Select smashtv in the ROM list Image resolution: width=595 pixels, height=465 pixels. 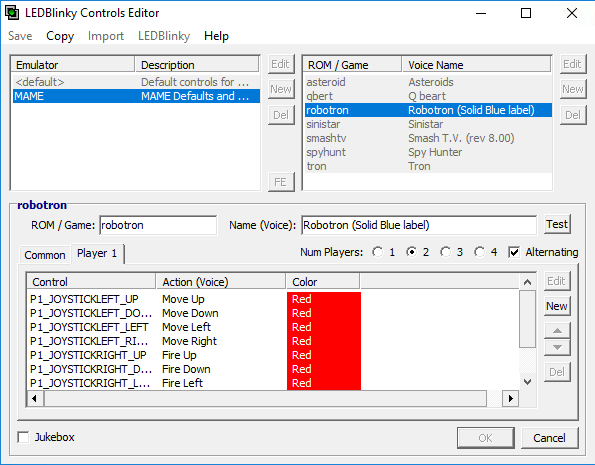(428, 138)
